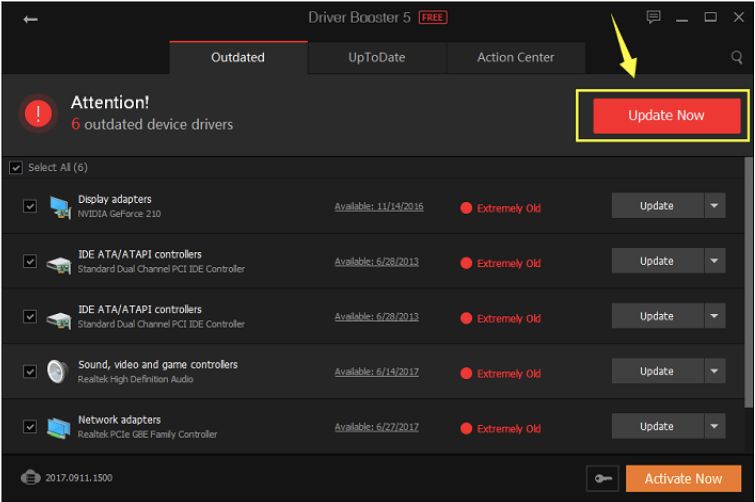Screen dimensions: 755x502
Task: Click the Realtek PCIe GBE Family Controller text
Action: click(x=147, y=435)
